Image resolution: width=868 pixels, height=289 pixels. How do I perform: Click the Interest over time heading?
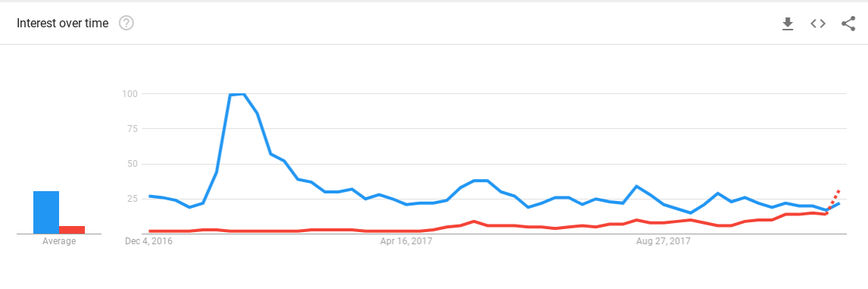(63, 24)
